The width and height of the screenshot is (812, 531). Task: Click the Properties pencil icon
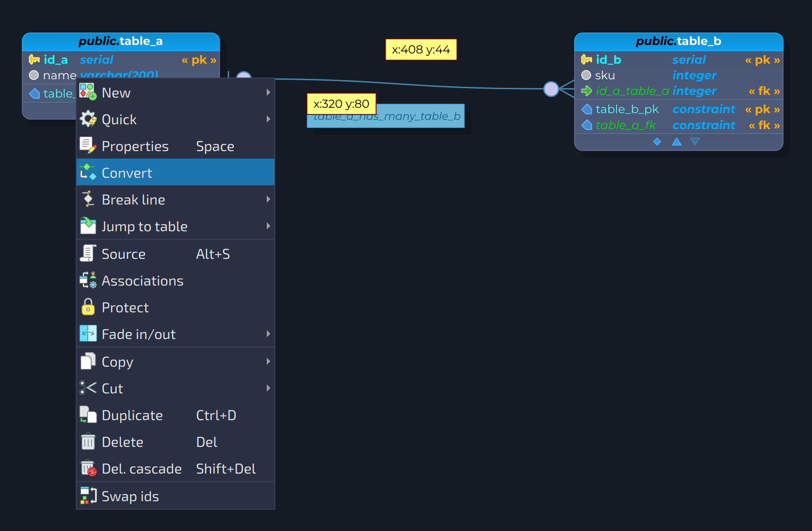coord(88,146)
